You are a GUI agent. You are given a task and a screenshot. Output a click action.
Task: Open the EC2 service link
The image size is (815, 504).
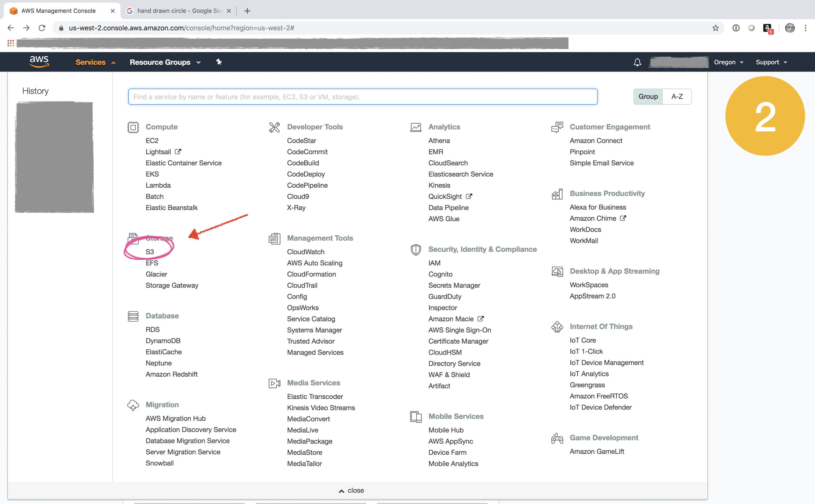point(152,141)
